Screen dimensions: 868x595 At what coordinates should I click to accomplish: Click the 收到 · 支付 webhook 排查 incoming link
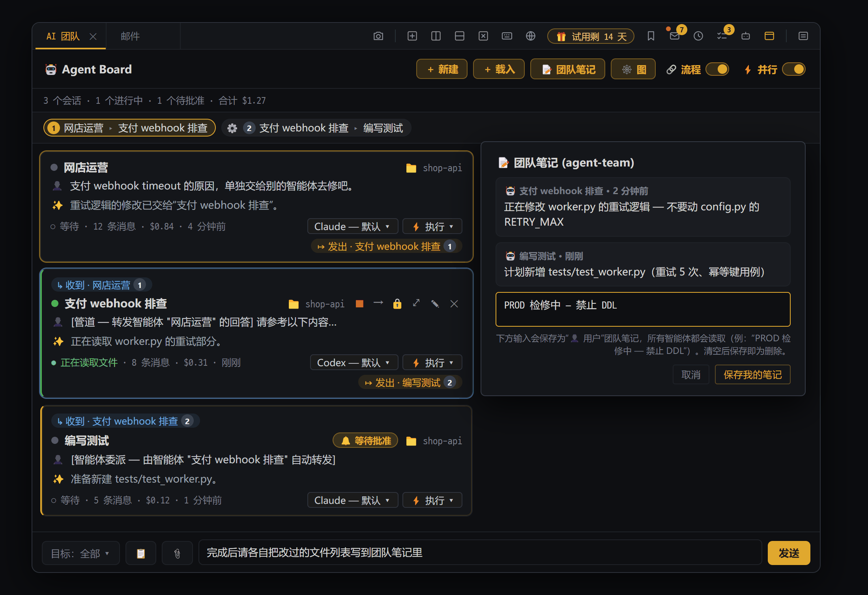click(x=125, y=421)
